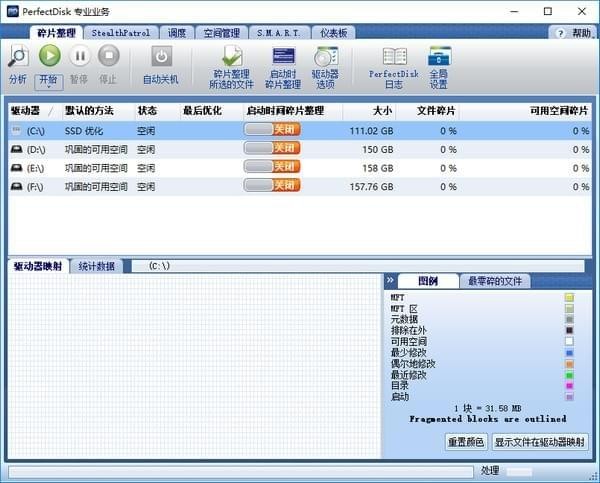Click the Auto Shutdown (自动关机) power icon
The height and width of the screenshot is (483, 600).
(161, 56)
